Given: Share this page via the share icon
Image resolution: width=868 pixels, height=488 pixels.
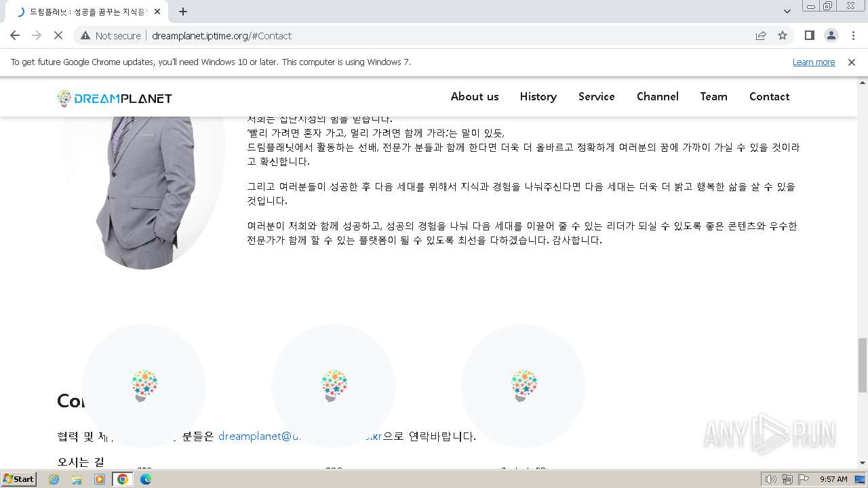Looking at the screenshot, I should (761, 35).
